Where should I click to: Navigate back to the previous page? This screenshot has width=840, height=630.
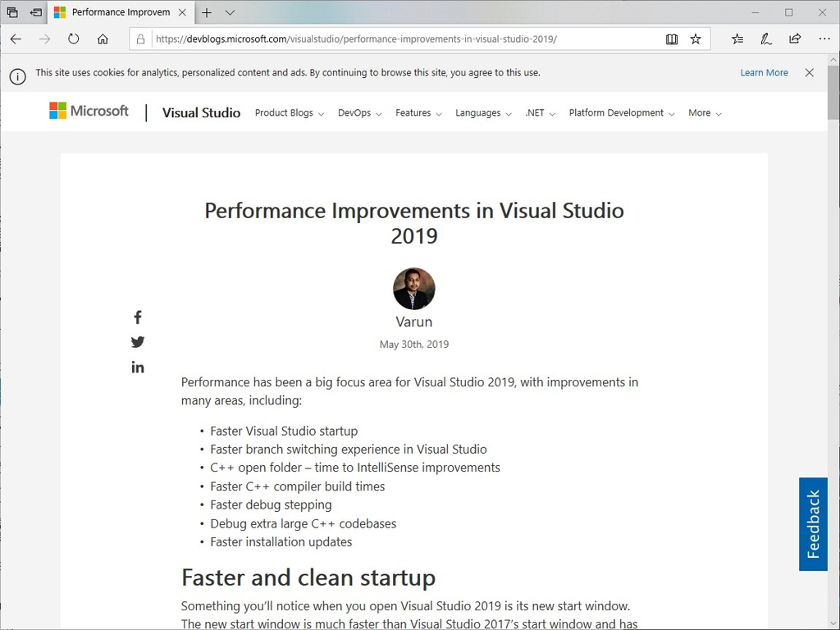click(x=16, y=39)
